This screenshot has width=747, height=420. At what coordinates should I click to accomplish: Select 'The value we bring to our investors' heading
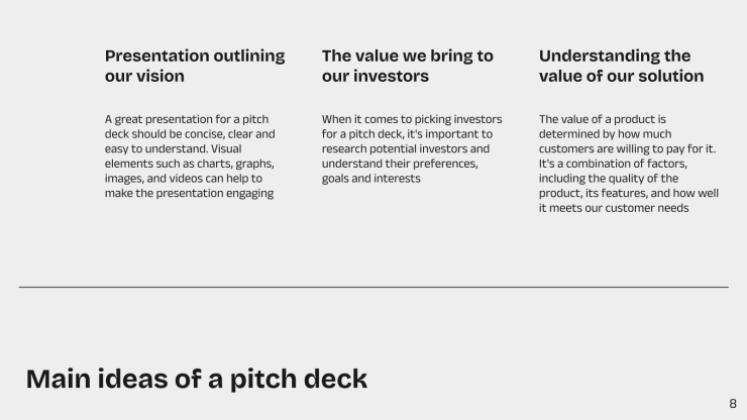pyautogui.click(x=407, y=65)
